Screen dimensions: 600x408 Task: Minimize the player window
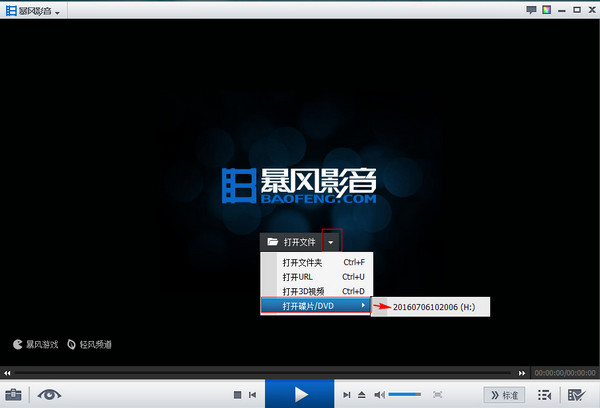click(x=562, y=10)
